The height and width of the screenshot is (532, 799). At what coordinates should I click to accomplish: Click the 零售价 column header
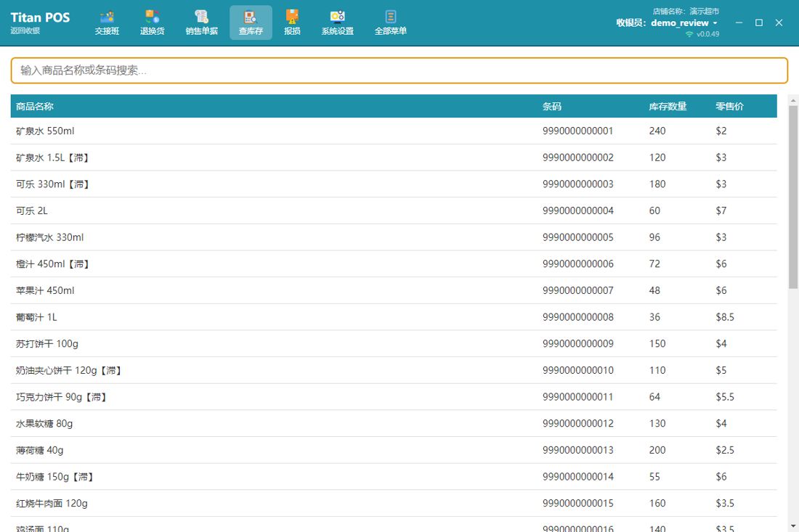pyautogui.click(x=730, y=107)
